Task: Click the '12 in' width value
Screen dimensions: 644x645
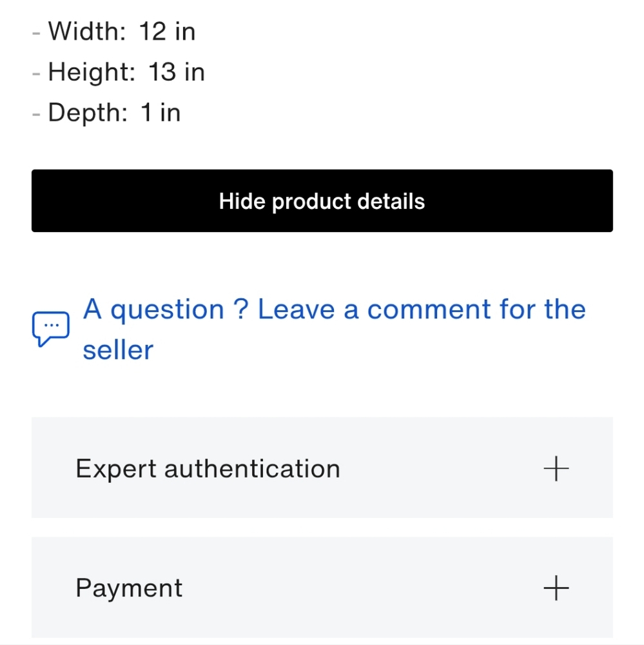Action: click(x=168, y=31)
